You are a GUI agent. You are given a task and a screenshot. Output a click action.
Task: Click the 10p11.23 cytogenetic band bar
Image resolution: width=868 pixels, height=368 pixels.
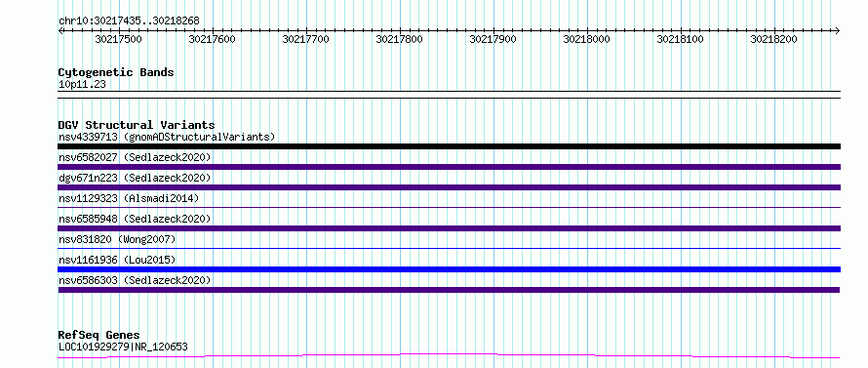pyautogui.click(x=449, y=95)
